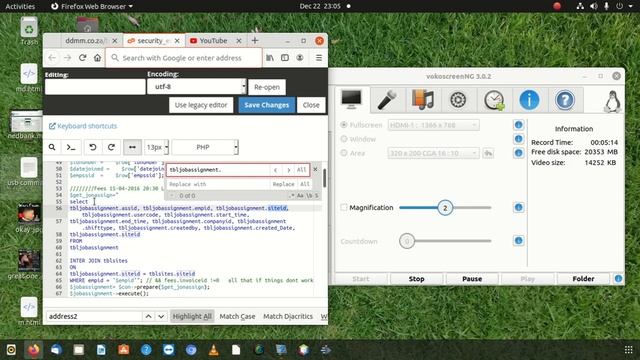The image size is (640, 360).
Task: Open the vokoscreenNG gear settings tab
Action: 458,100
